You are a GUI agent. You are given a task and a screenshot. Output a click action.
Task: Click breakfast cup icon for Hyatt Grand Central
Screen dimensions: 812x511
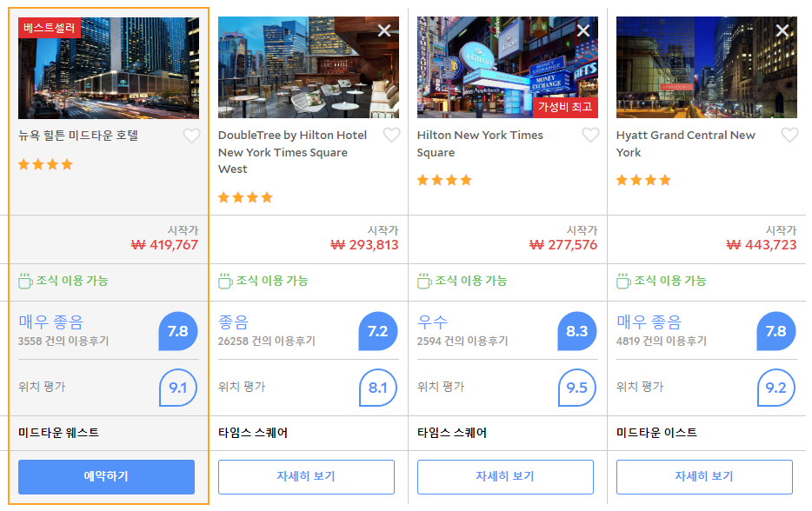623,281
